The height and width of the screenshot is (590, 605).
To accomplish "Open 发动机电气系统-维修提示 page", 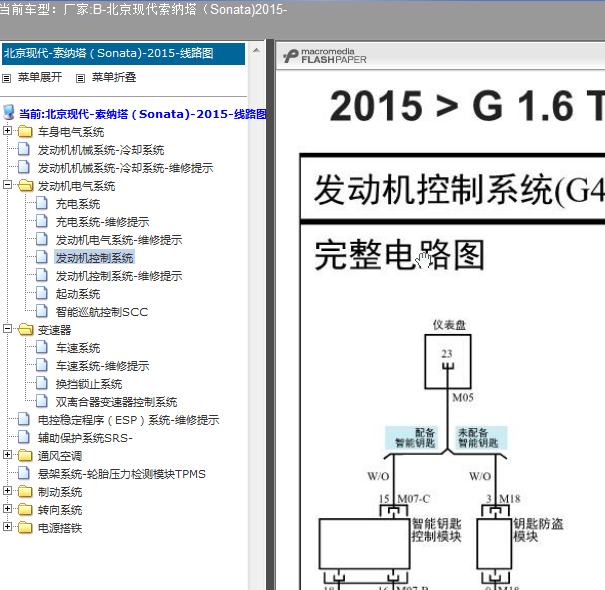I will tap(119, 240).
